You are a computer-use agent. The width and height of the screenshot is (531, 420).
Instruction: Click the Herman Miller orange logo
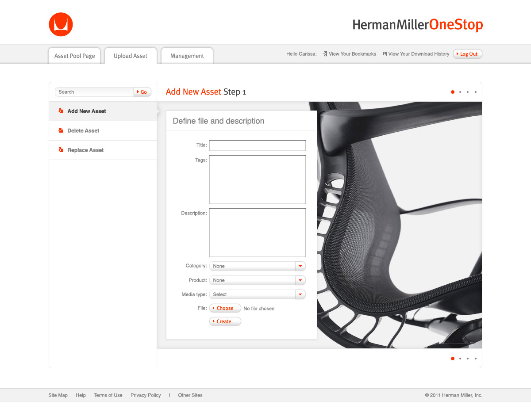click(61, 24)
